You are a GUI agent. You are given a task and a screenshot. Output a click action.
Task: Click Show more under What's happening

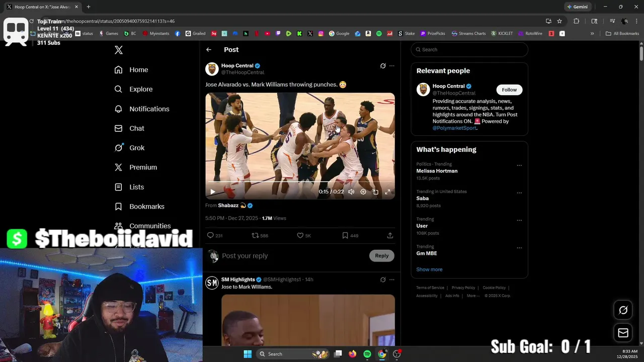pos(429,269)
